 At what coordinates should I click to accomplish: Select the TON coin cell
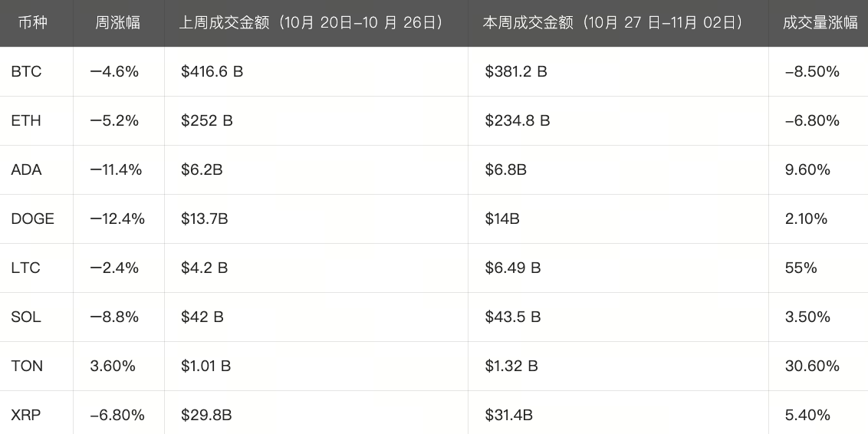27,367
